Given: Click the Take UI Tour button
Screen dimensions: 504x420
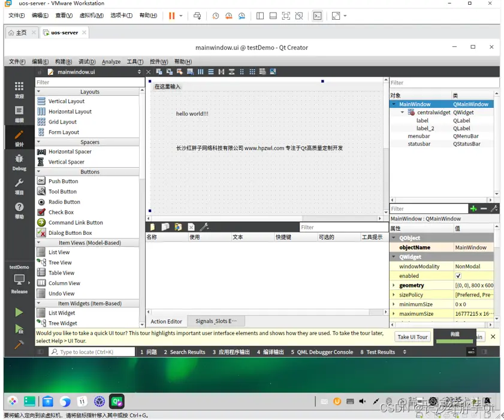Looking at the screenshot, I should (412, 337).
